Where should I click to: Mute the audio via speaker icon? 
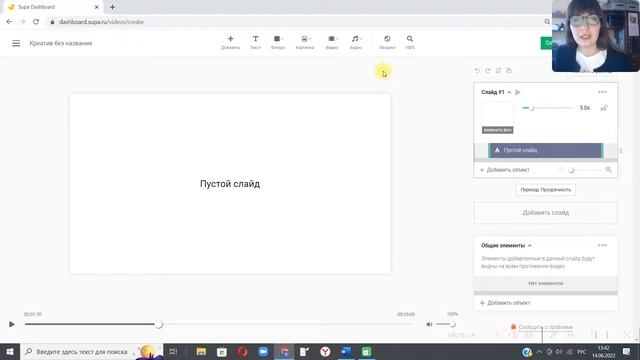click(x=429, y=324)
